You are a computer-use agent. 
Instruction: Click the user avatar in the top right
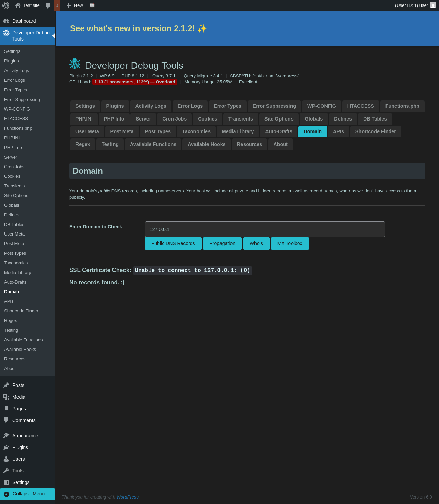[433, 5]
